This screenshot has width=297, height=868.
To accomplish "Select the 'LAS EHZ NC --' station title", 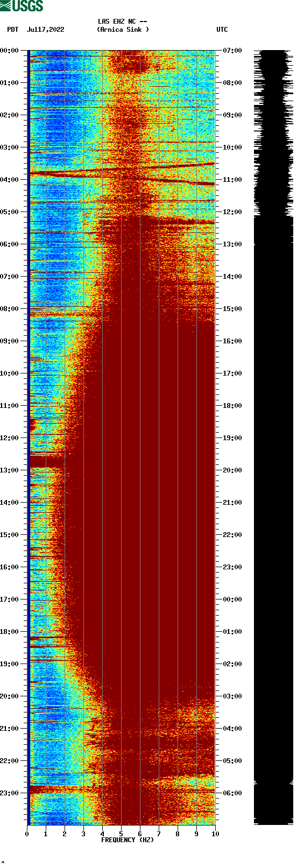I will (x=123, y=22).
